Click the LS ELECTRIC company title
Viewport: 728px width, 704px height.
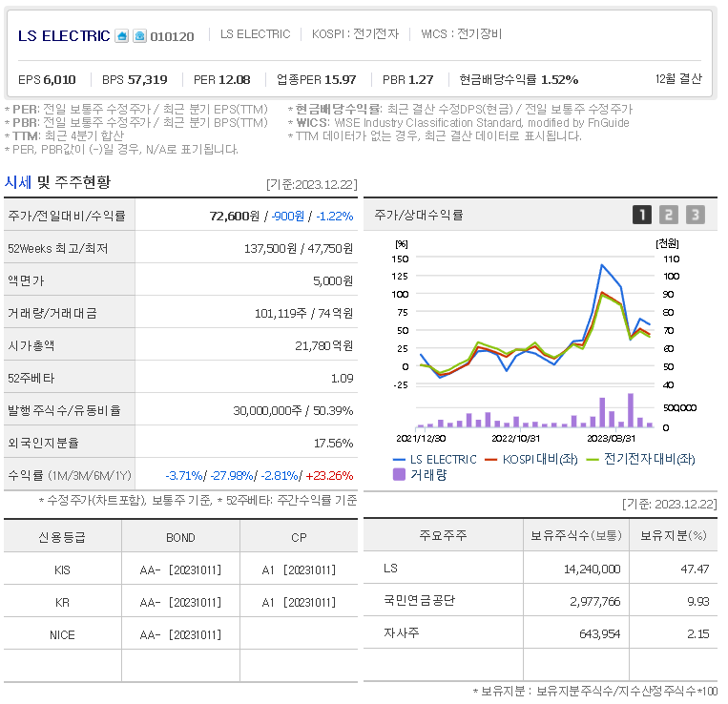(x=64, y=35)
